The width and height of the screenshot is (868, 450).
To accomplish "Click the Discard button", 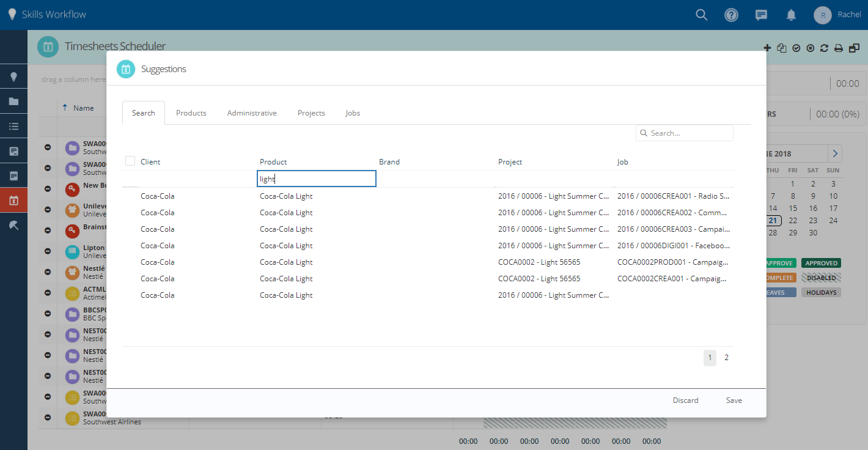I will tap(686, 400).
